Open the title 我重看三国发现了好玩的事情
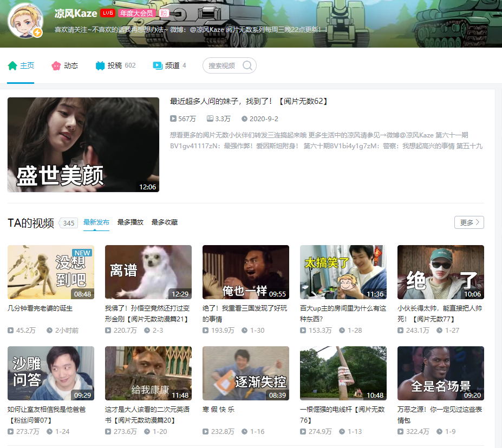This screenshot has height=448, width=502. point(245,314)
